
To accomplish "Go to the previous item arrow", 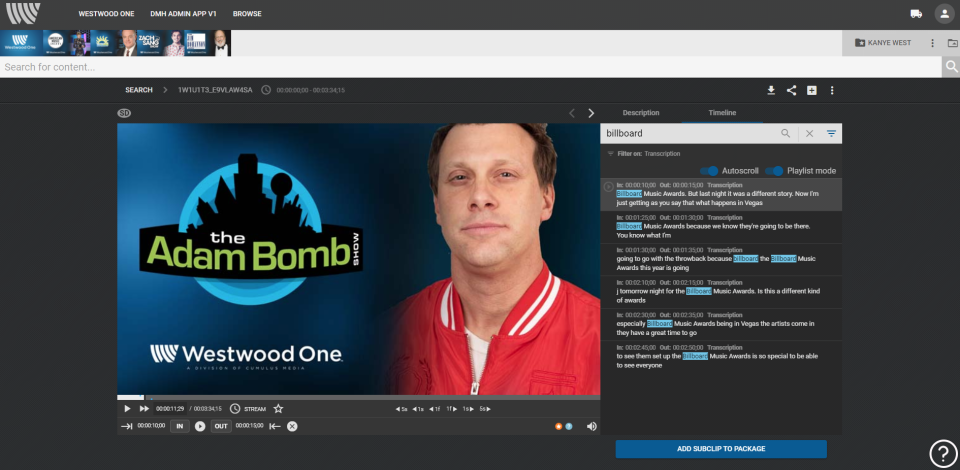I will point(572,113).
